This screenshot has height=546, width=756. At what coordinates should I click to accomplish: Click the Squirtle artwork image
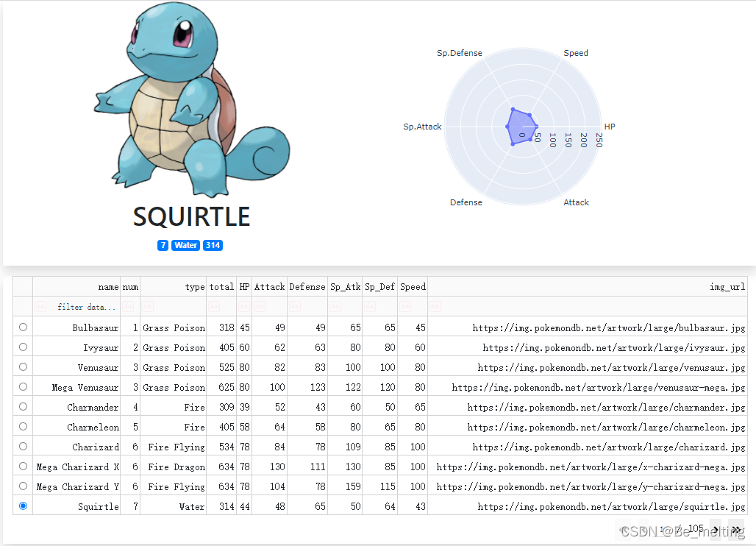[192, 99]
